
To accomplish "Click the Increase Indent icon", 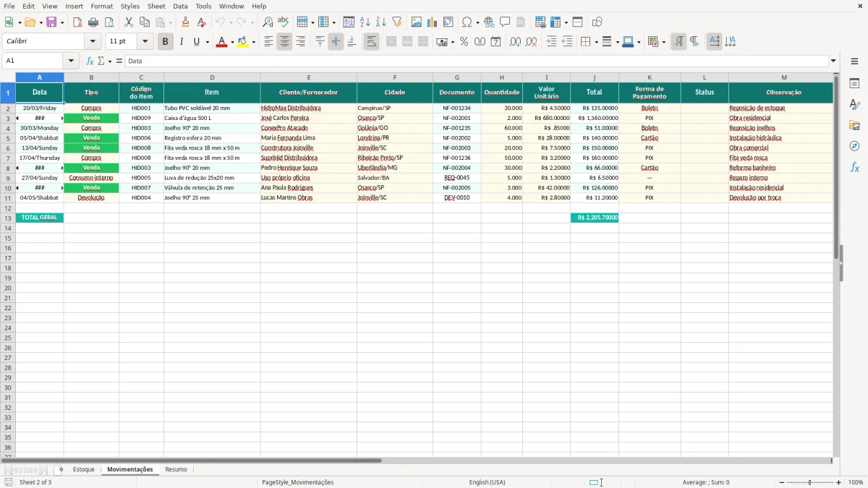I will [551, 42].
